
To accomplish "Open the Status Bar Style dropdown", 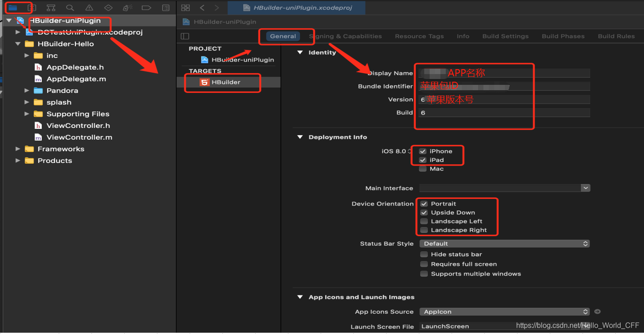I will pyautogui.click(x=505, y=244).
